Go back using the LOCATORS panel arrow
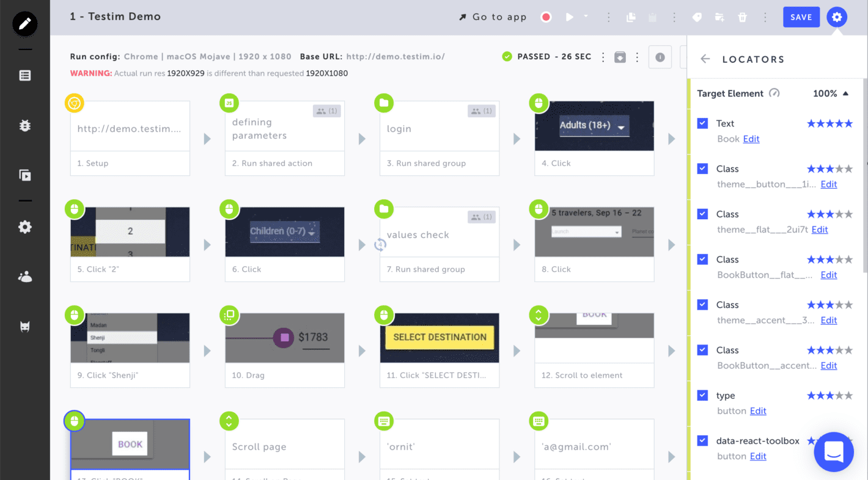The image size is (868, 480). click(x=705, y=59)
